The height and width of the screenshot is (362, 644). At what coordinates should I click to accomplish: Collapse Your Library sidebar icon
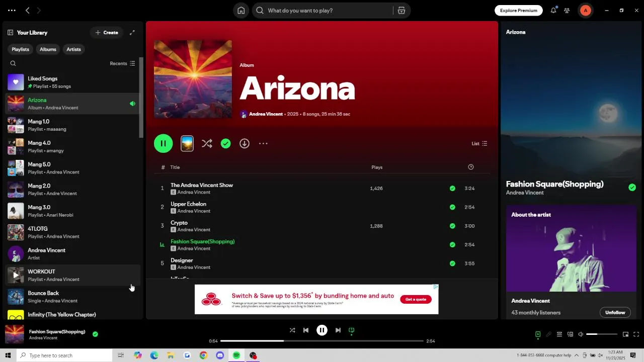10,33
